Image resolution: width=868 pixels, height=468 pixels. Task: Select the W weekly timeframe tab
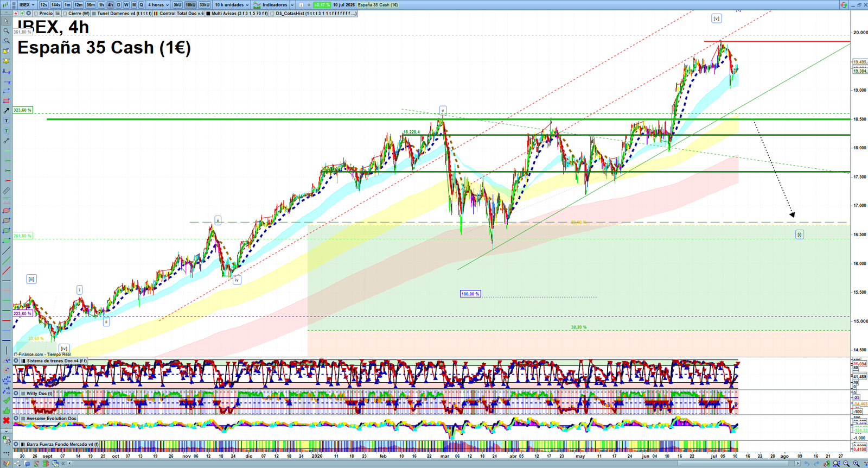126,4
